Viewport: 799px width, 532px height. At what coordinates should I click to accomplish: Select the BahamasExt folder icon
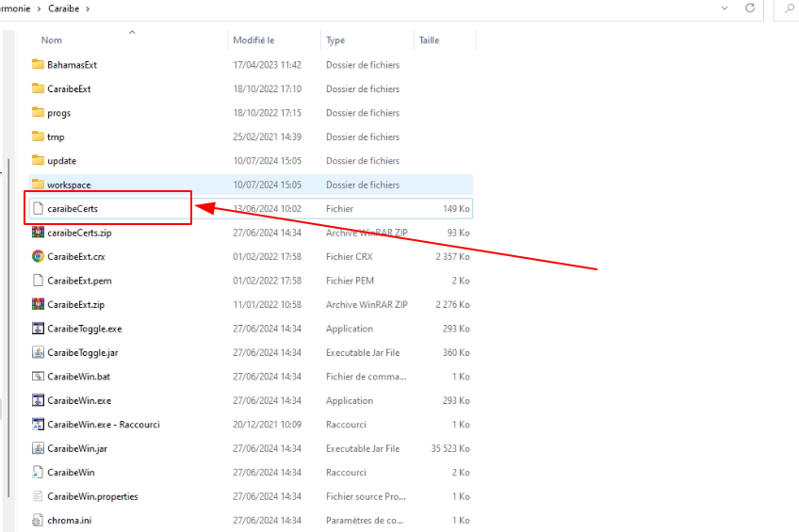click(x=38, y=64)
